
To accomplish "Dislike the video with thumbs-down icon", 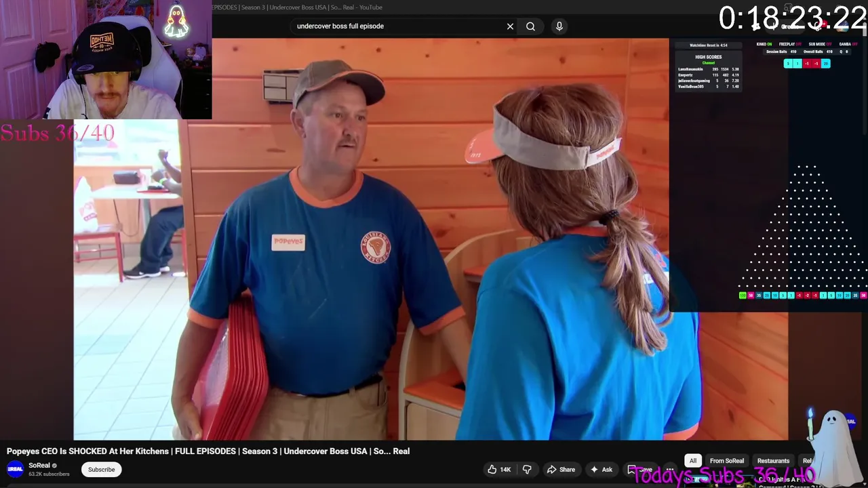I will pyautogui.click(x=527, y=469).
